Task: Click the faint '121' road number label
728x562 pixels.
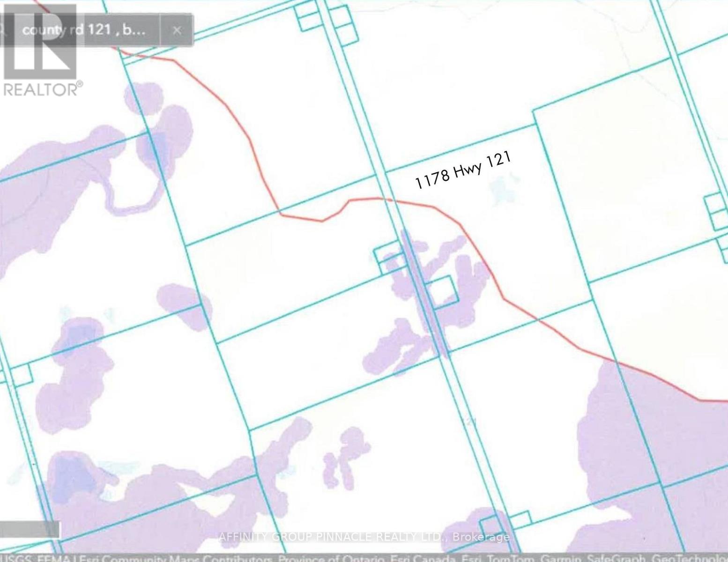Action: (468, 422)
